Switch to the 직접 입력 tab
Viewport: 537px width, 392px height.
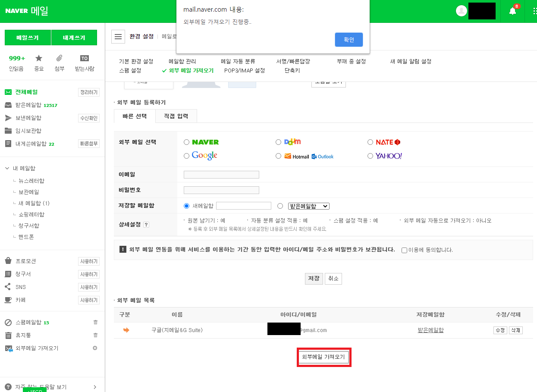176,116
